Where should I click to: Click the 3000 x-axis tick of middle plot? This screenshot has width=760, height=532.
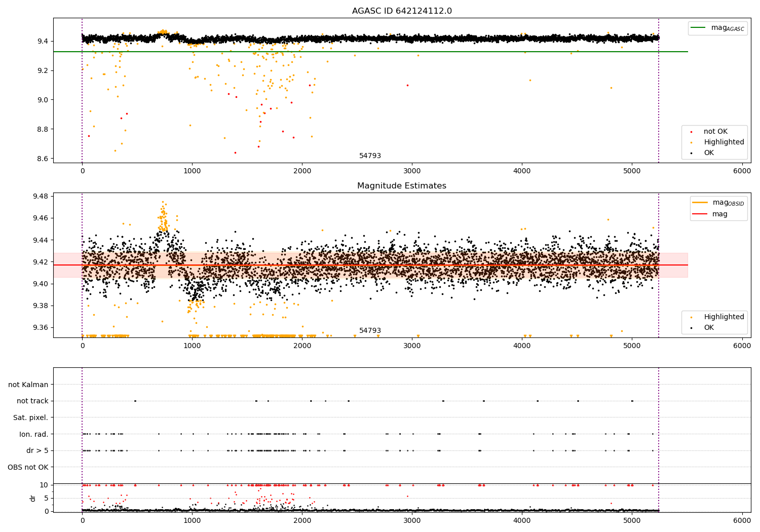(x=412, y=346)
